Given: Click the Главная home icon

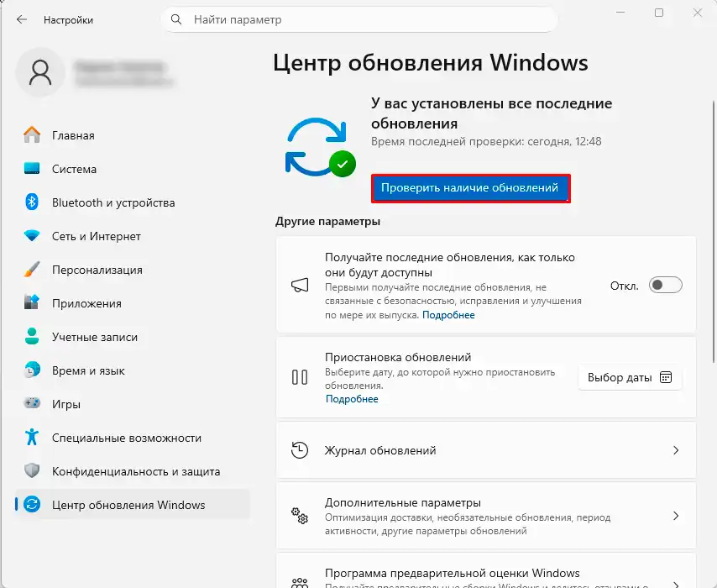Looking at the screenshot, I should (32, 135).
